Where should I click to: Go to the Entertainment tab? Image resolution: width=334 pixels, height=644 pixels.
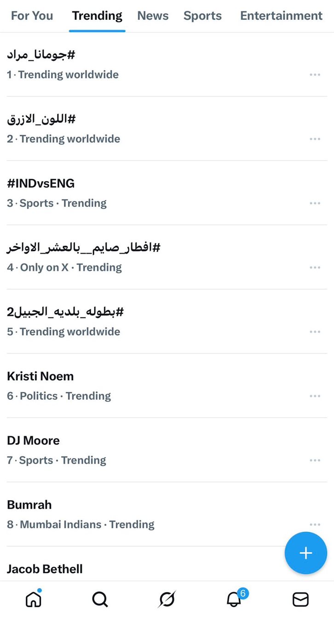point(281,16)
